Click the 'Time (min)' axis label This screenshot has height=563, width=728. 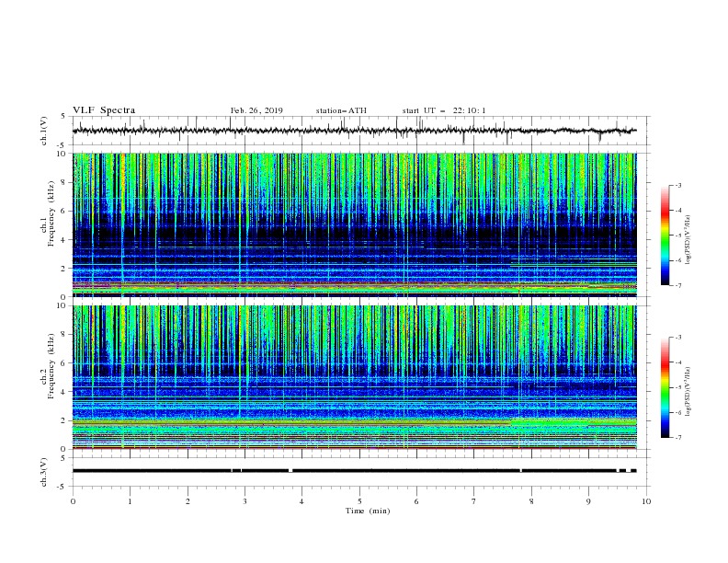coord(368,511)
